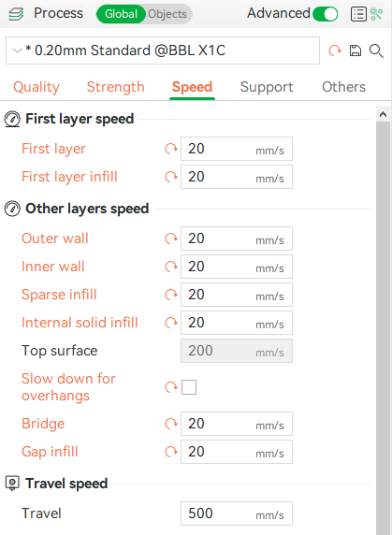Image resolution: width=392 pixels, height=535 pixels.
Task: Switch to the Quality tab
Action: click(x=36, y=87)
